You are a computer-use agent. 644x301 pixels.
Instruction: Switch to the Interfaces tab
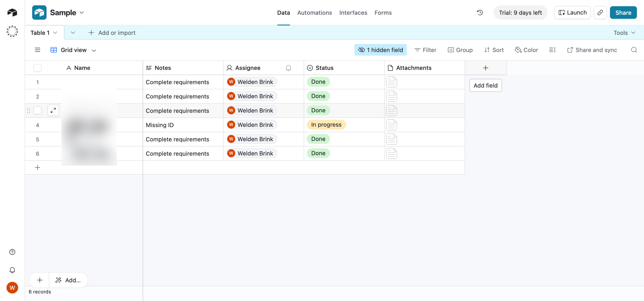tap(353, 13)
